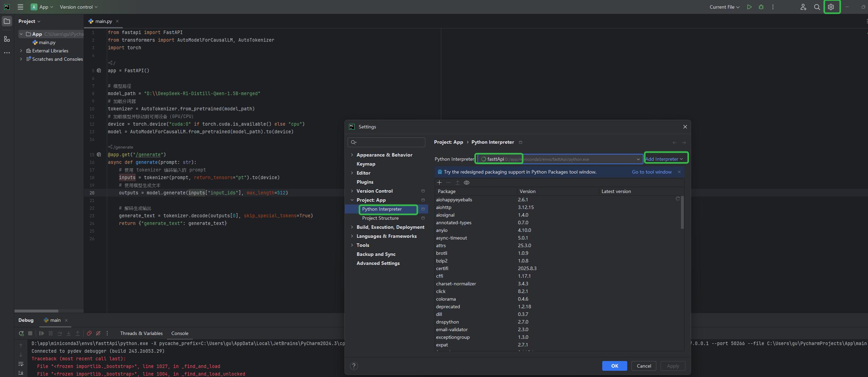Dismiss the packaging support banner
The width and height of the screenshot is (868, 377).
(x=679, y=172)
